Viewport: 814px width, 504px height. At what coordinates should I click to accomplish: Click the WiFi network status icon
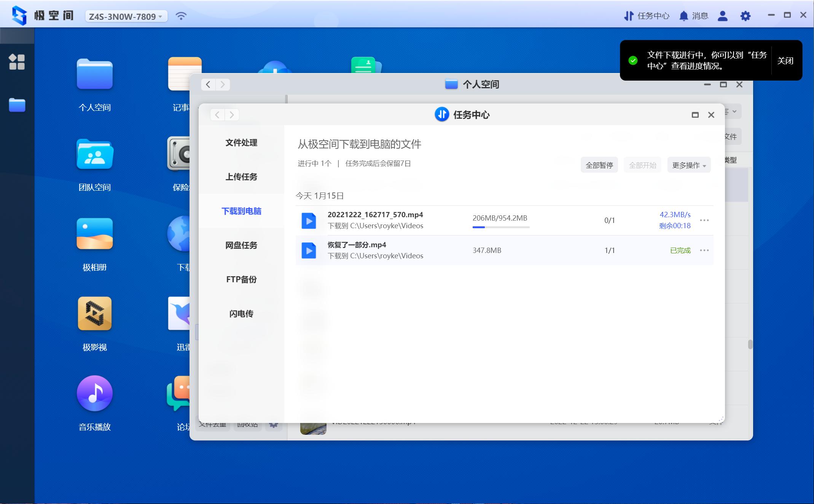click(x=181, y=16)
